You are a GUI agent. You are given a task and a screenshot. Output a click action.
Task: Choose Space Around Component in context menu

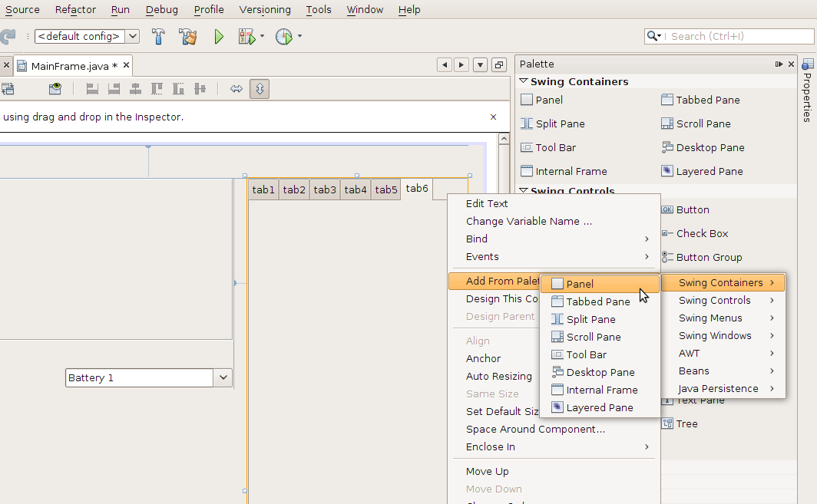(554, 430)
